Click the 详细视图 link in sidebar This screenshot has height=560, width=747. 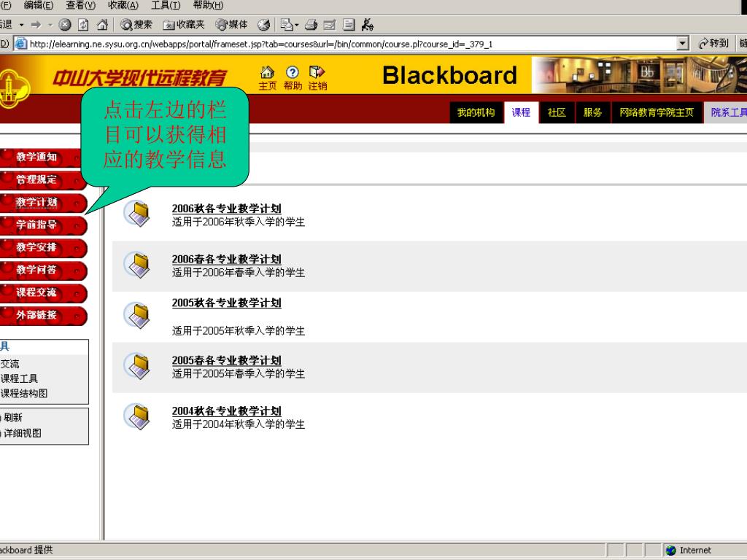tap(23, 433)
